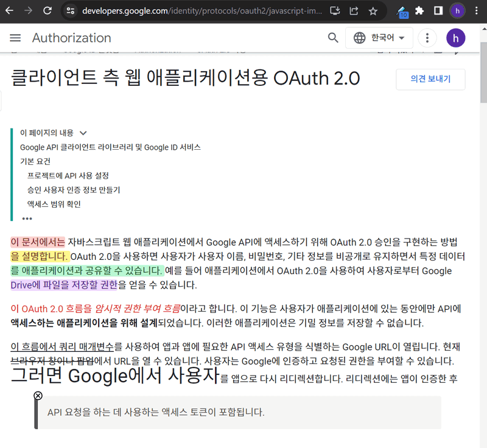
Task: Click the browser forward arrow
Action: pyautogui.click(x=28, y=11)
